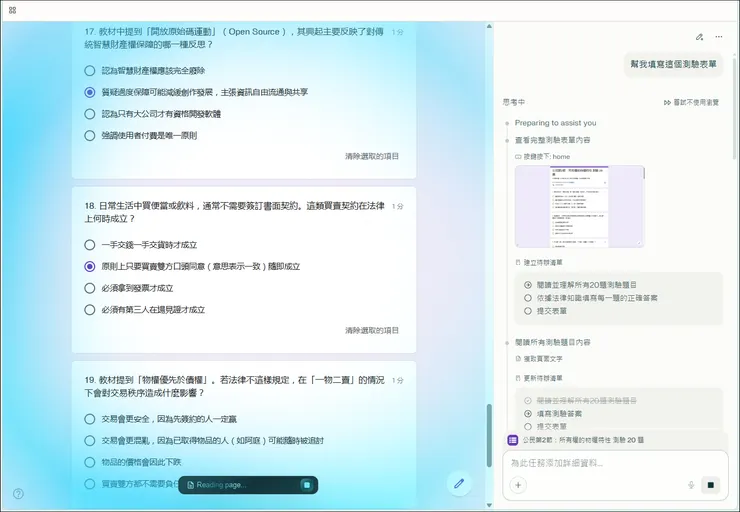Click the 擷取頁面文字 action label
The image size is (740, 512).
(x=543, y=359)
